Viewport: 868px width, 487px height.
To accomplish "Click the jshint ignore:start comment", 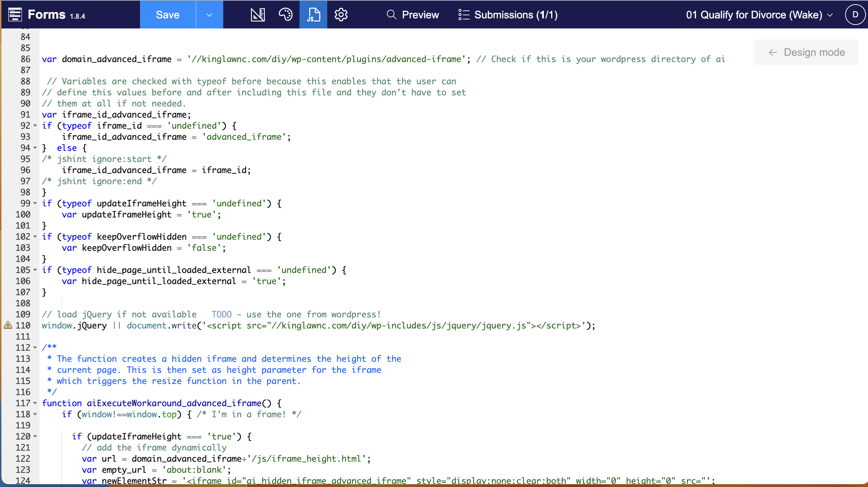I will tap(104, 159).
